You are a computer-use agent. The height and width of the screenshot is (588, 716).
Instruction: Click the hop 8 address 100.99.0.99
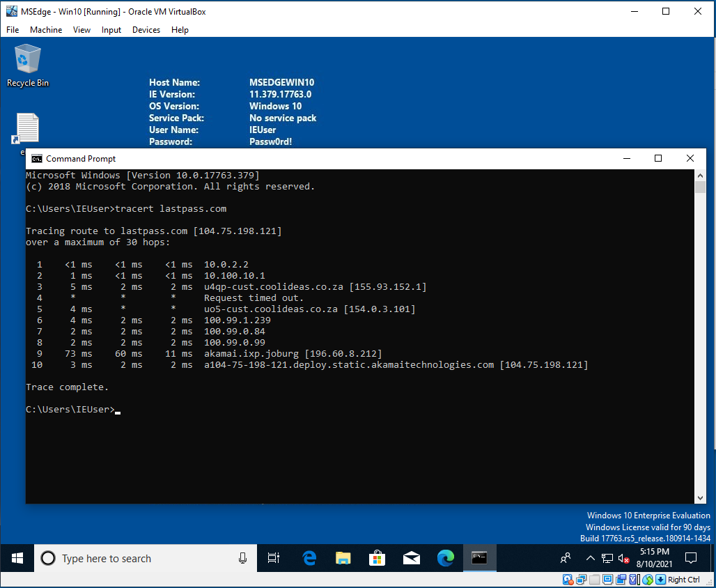pyautogui.click(x=234, y=343)
